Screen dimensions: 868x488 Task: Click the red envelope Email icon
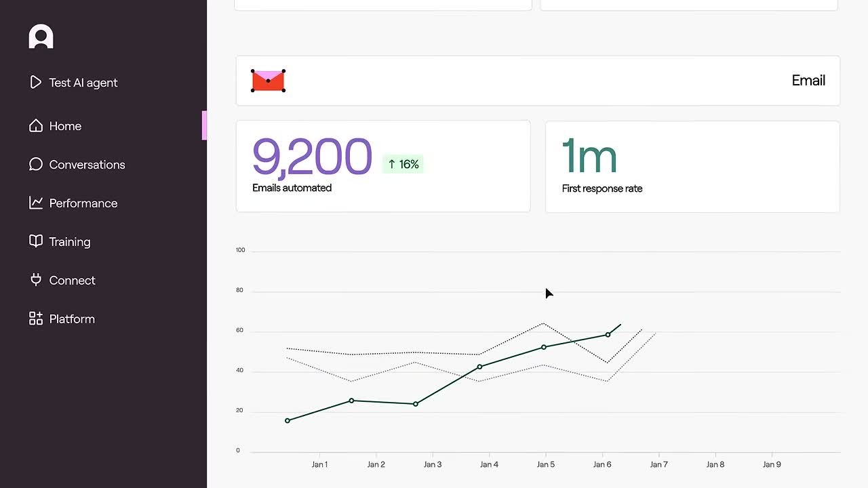pos(268,81)
